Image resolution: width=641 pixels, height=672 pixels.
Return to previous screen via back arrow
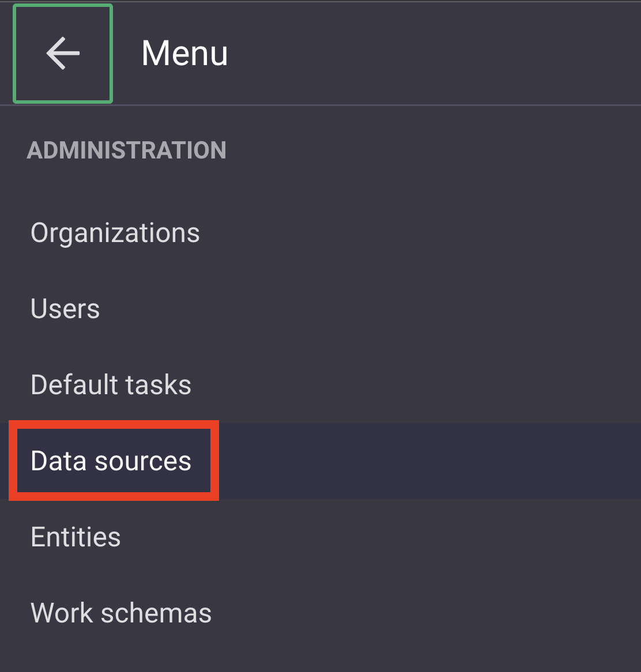tap(62, 52)
